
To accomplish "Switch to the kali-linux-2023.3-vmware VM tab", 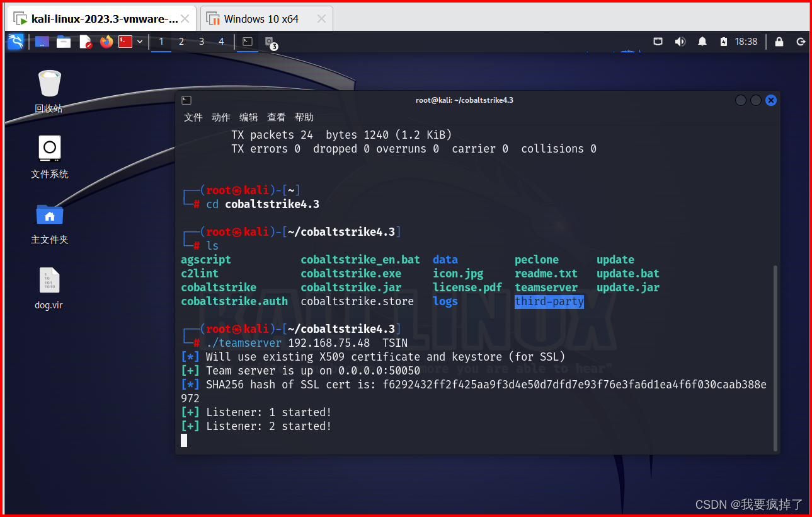I will coord(101,19).
